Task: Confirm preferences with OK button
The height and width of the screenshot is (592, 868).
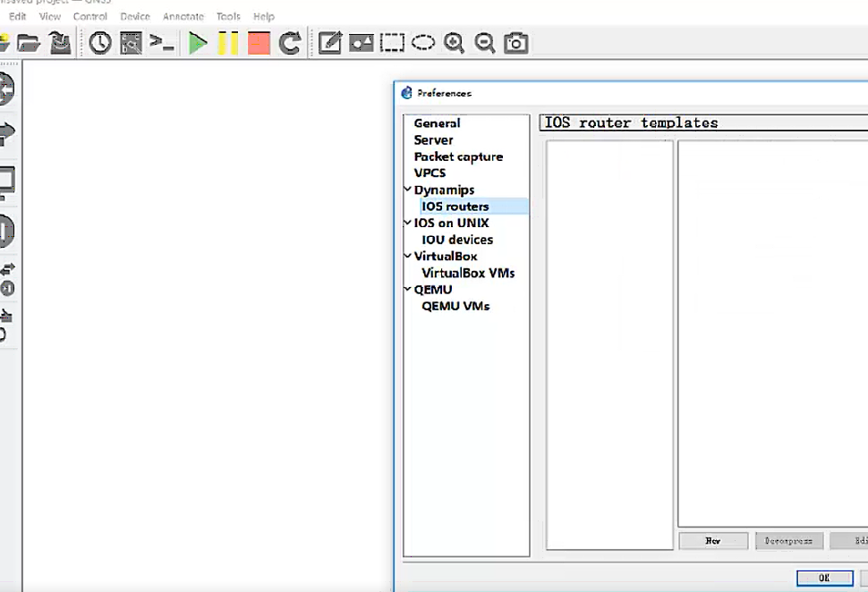Action: pos(824,578)
